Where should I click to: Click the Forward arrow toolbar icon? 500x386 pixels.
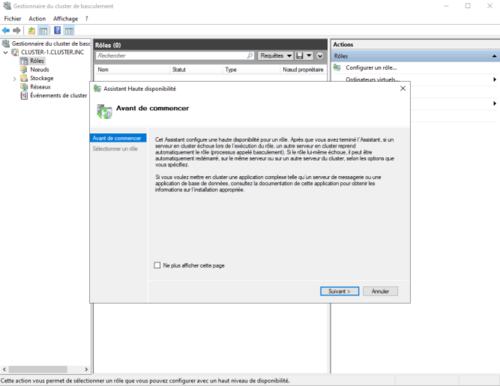point(17,31)
